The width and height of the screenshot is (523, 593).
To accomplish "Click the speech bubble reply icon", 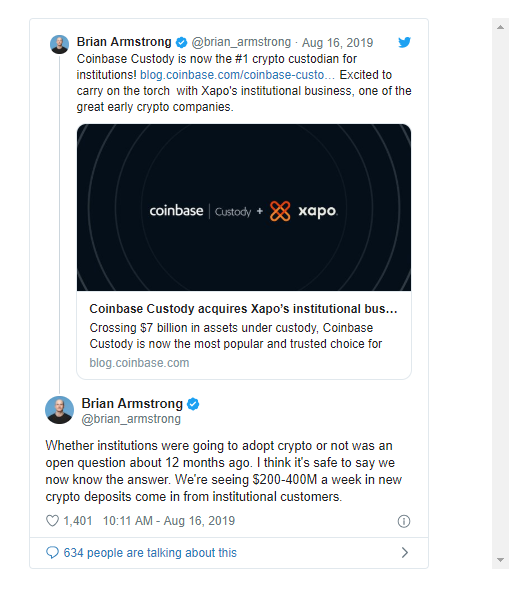I will point(52,553).
